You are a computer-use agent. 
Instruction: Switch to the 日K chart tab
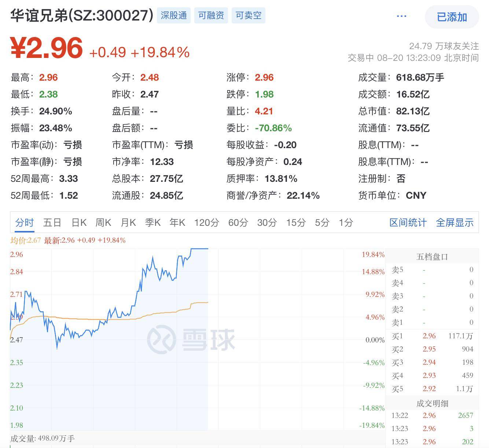click(79, 223)
